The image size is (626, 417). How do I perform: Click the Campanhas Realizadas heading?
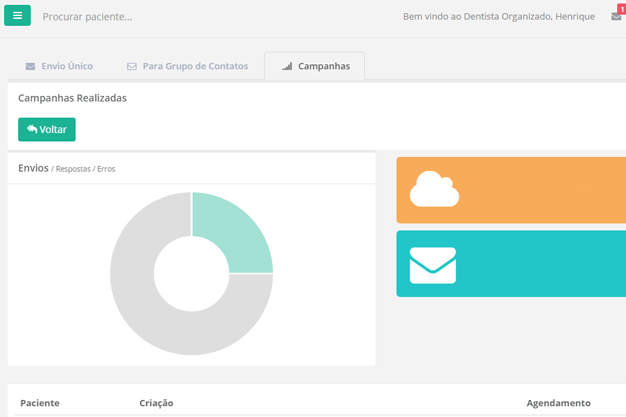[x=72, y=98]
